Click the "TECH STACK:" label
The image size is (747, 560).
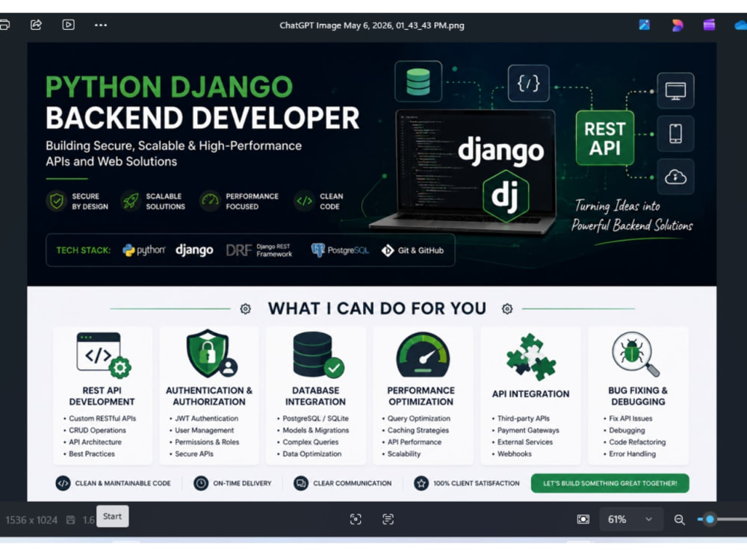click(84, 250)
